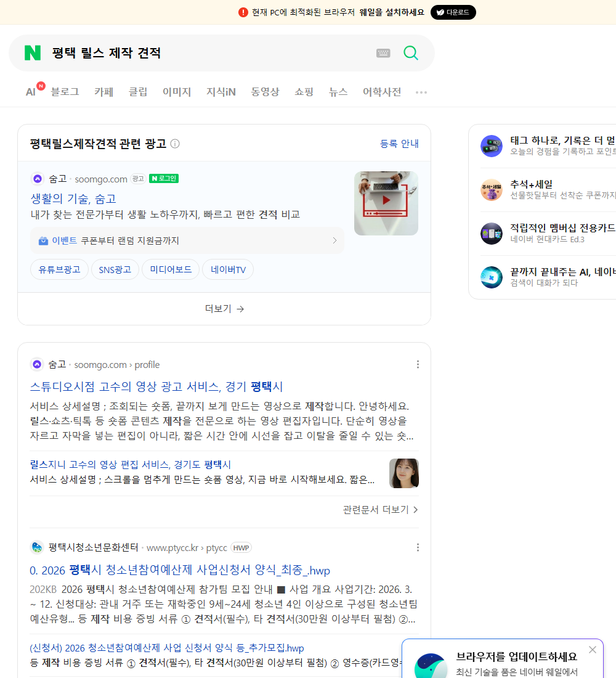Screen dimensions: 616x678
Task: Click the 네이버TV chip
Action: pos(228,270)
